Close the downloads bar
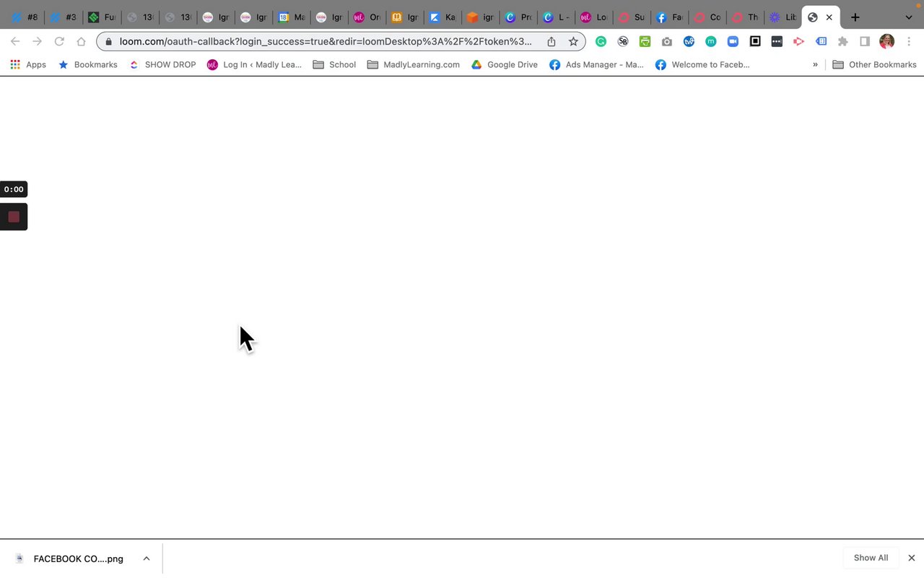 click(x=912, y=558)
